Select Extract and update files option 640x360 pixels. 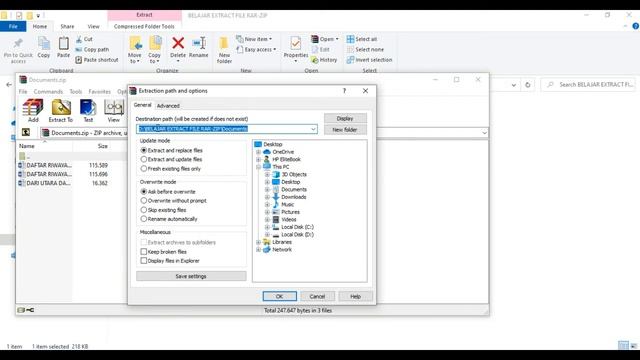coord(171,159)
